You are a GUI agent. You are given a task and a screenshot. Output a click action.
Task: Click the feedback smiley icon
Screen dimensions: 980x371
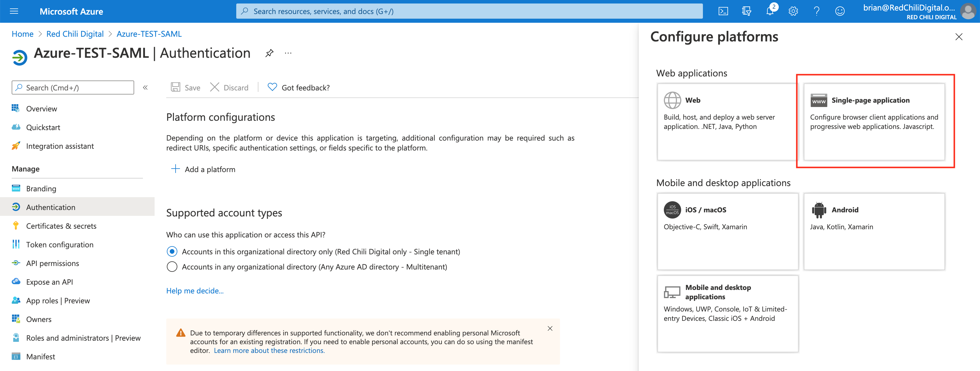[840, 11]
